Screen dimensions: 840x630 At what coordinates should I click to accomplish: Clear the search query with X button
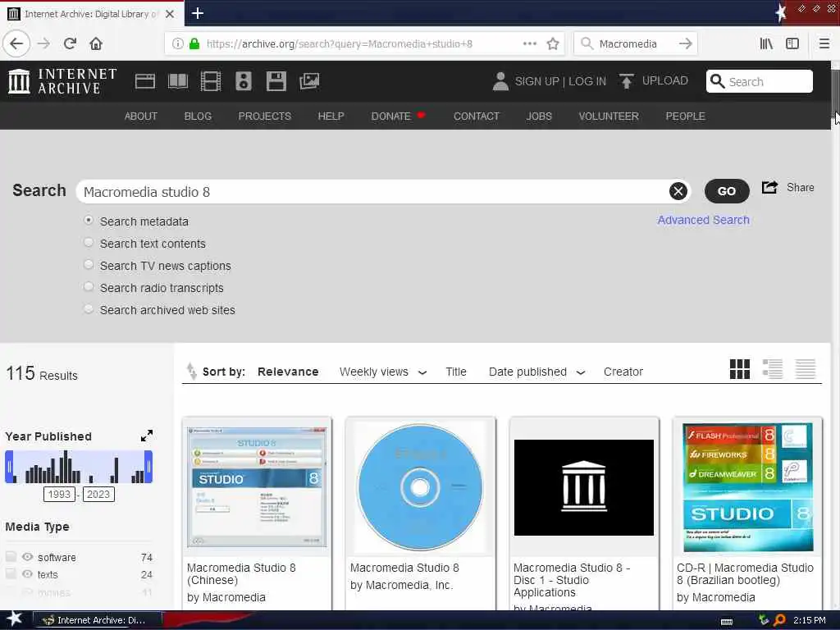(x=678, y=191)
